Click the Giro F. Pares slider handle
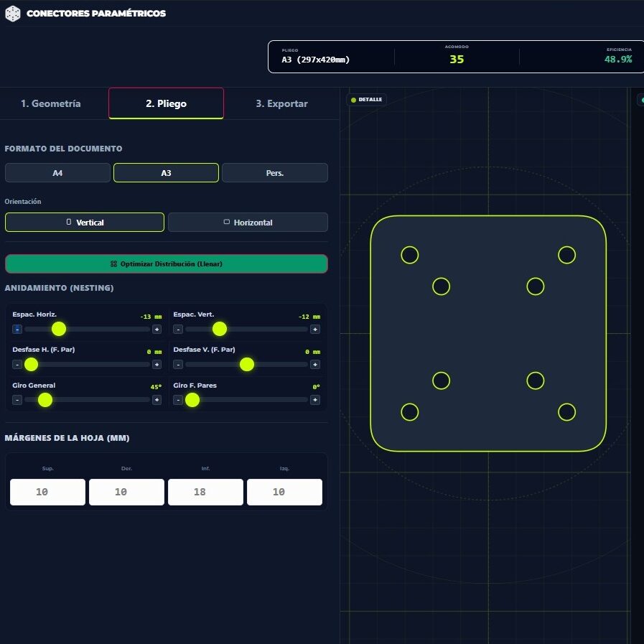Screen dimensions: 644x644 coord(192,400)
